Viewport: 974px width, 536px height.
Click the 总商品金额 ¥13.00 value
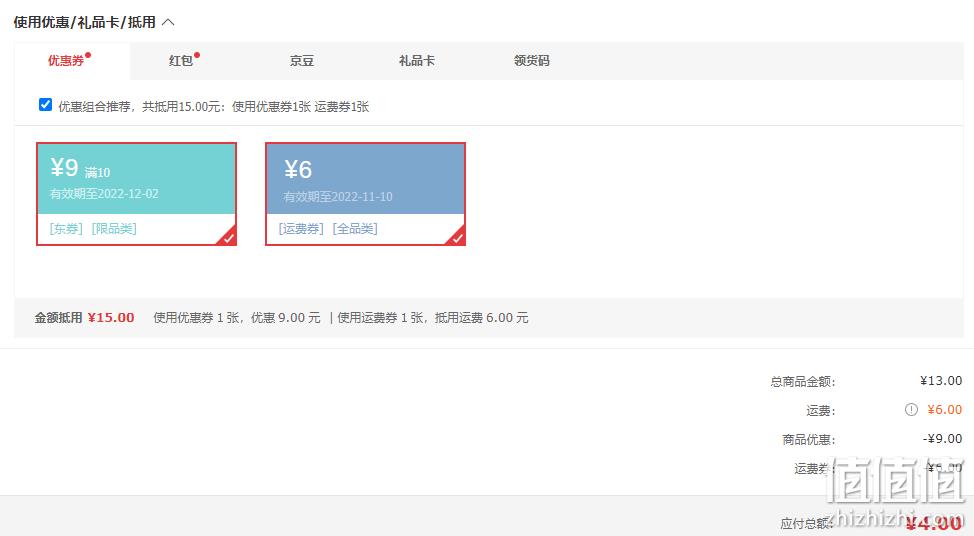point(941,381)
